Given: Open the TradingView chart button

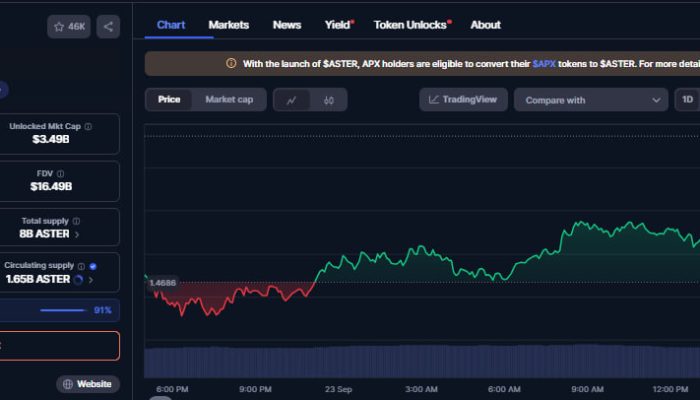Looking at the screenshot, I should click(463, 100).
